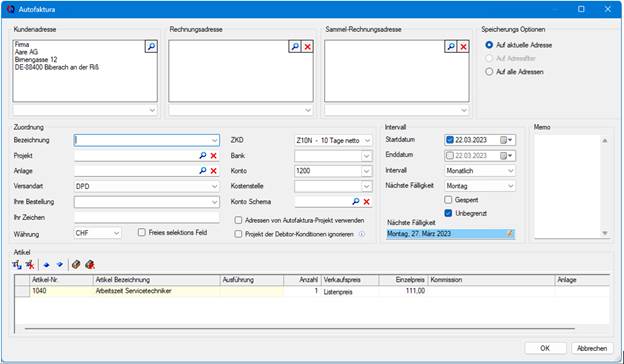Expand dropdown below Sammel-Rechnungsadresse box
Image resolution: width=624 pixels, height=364 pixels.
click(464, 110)
